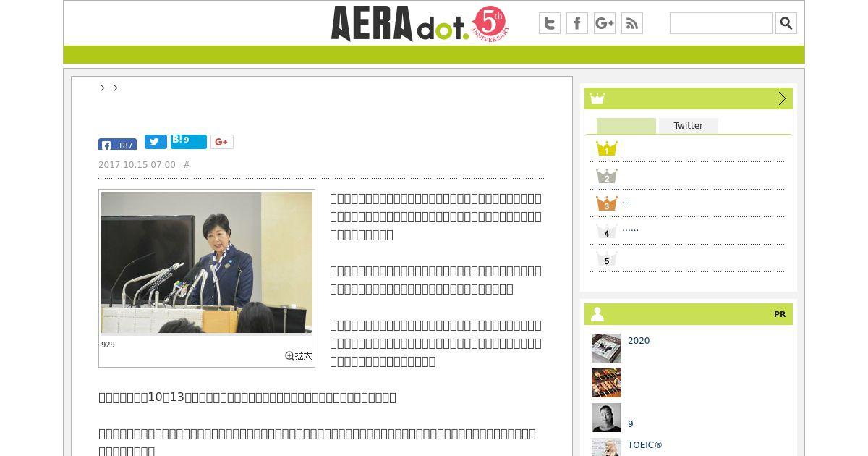Click the person icon in PR header
This screenshot has height=456, width=868.
(597, 314)
